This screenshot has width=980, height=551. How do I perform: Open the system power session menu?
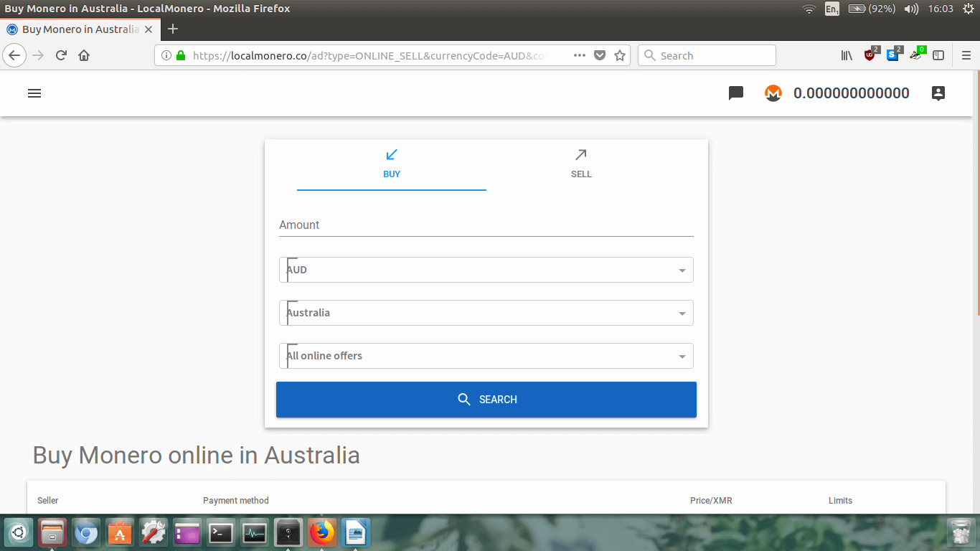click(x=969, y=9)
